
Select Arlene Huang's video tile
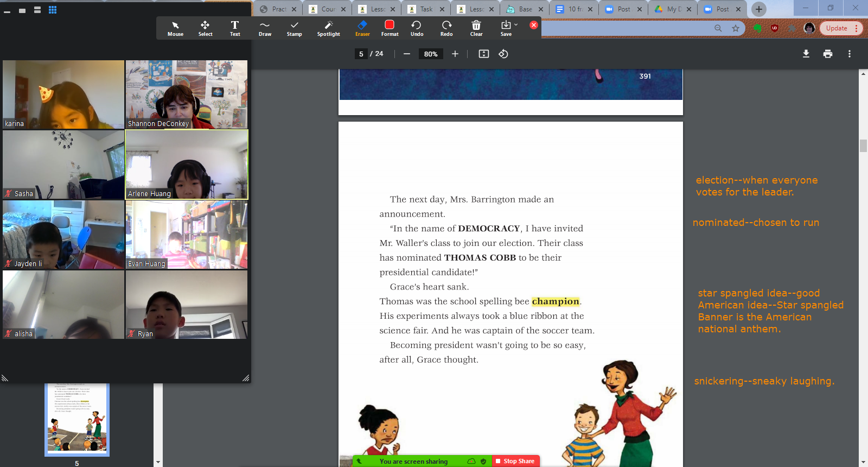[x=187, y=165]
